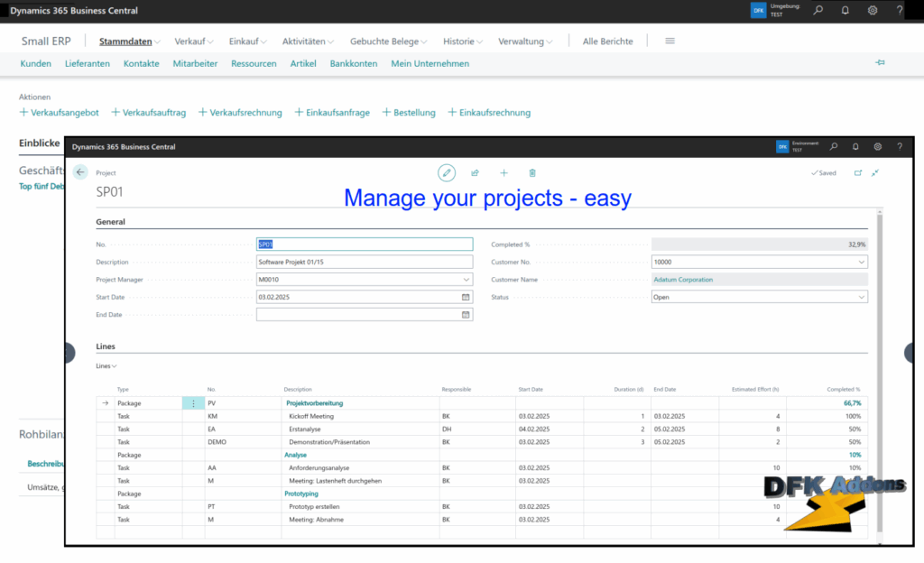Click the share icon on Project page
924x563 pixels.
[475, 172]
